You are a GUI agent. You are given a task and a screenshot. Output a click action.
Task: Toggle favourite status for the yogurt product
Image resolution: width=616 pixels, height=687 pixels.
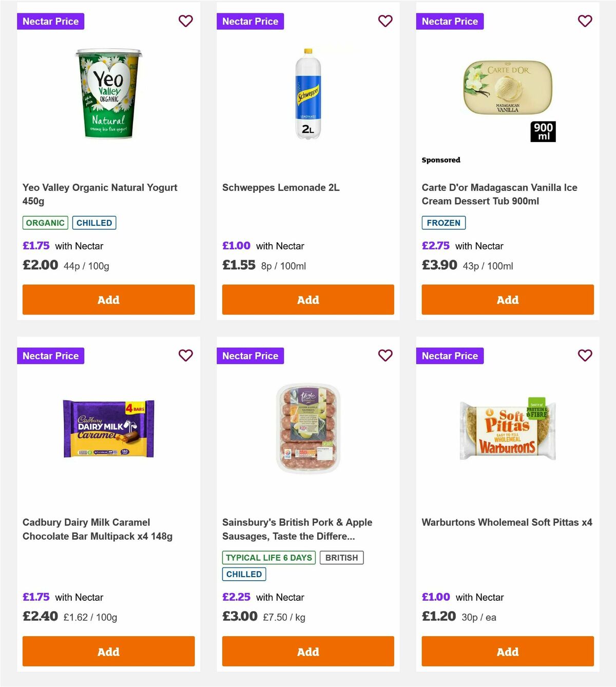(185, 21)
